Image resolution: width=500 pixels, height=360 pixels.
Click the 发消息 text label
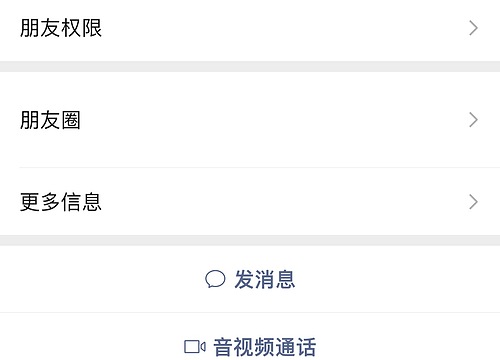point(265,279)
